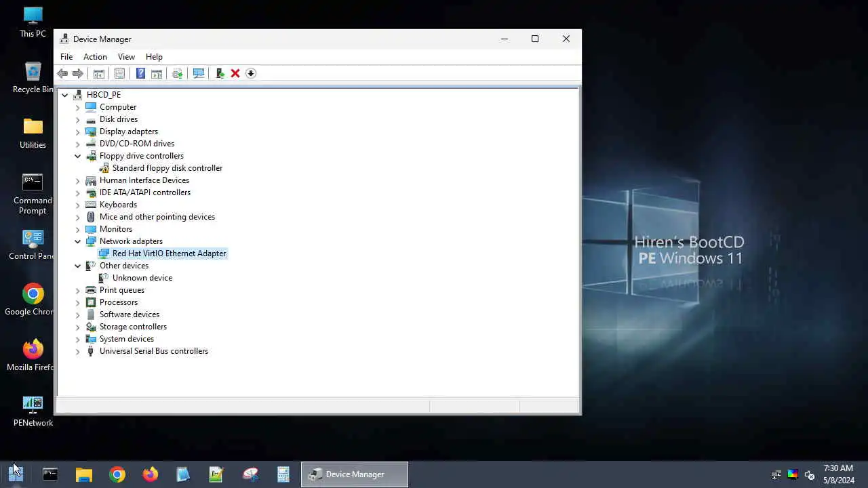Image resolution: width=868 pixels, height=488 pixels.
Task: Open File Explorer from the taskbar
Action: (83, 474)
